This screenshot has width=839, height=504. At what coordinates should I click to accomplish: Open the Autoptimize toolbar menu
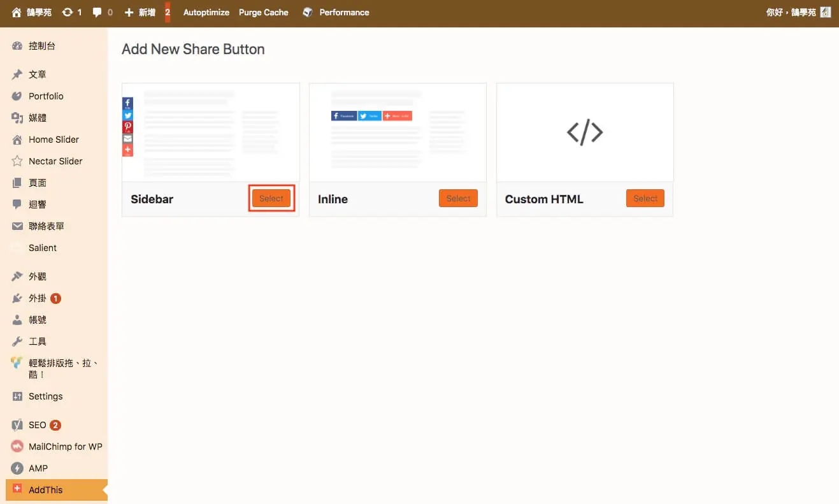pyautogui.click(x=206, y=12)
